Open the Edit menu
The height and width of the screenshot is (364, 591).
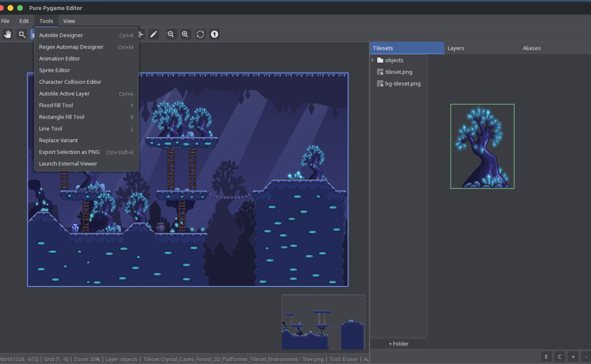(x=24, y=21)
